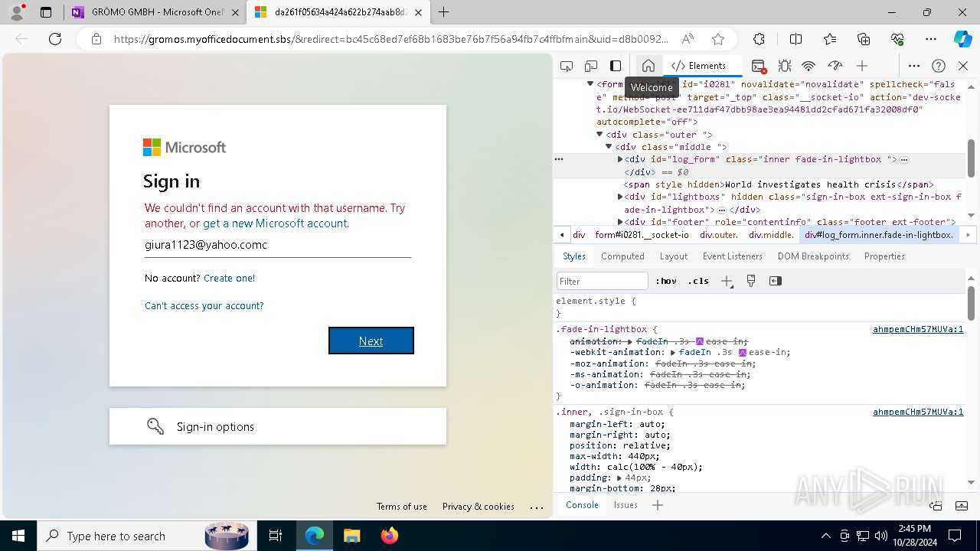Collapse the div class outer node

[x=599, y=134]
